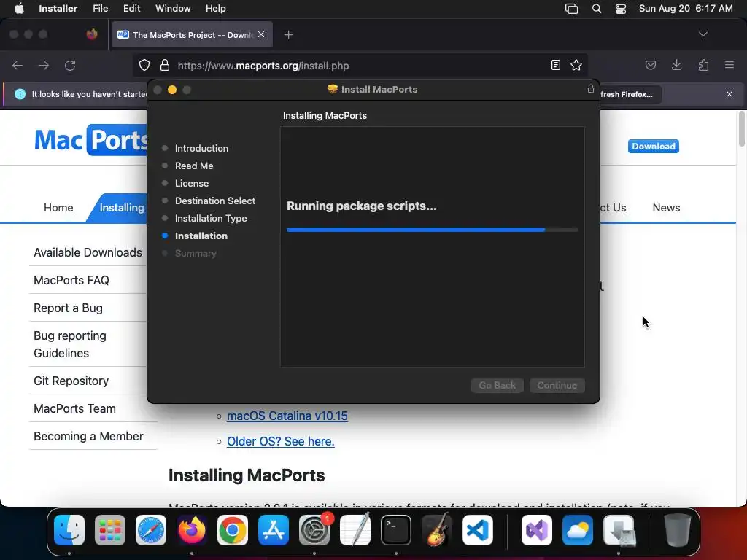Toggle reader view in address bar
This screenshot has height=560, width=747.
point(555,65)
